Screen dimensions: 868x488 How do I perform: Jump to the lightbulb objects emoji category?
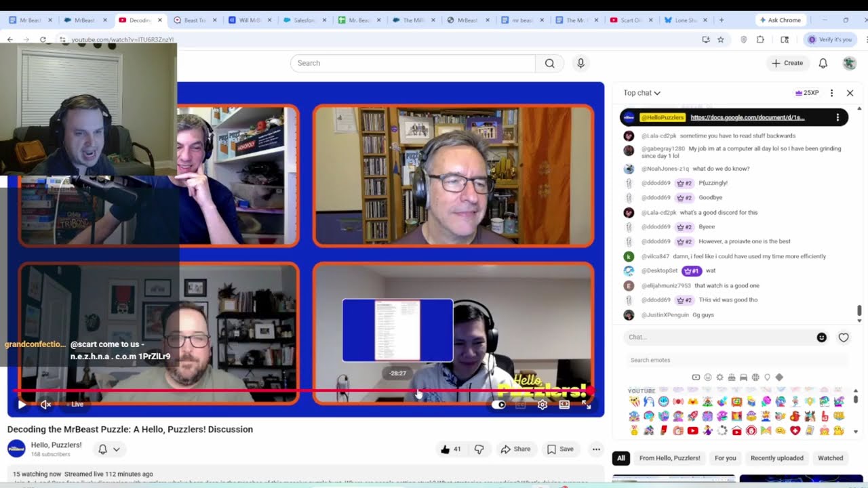767,377
